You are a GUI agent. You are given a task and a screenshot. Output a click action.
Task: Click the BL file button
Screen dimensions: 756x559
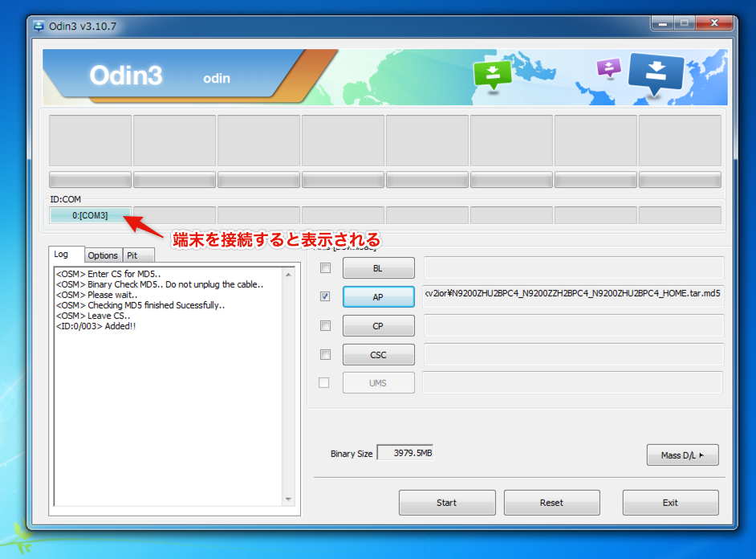379,268
